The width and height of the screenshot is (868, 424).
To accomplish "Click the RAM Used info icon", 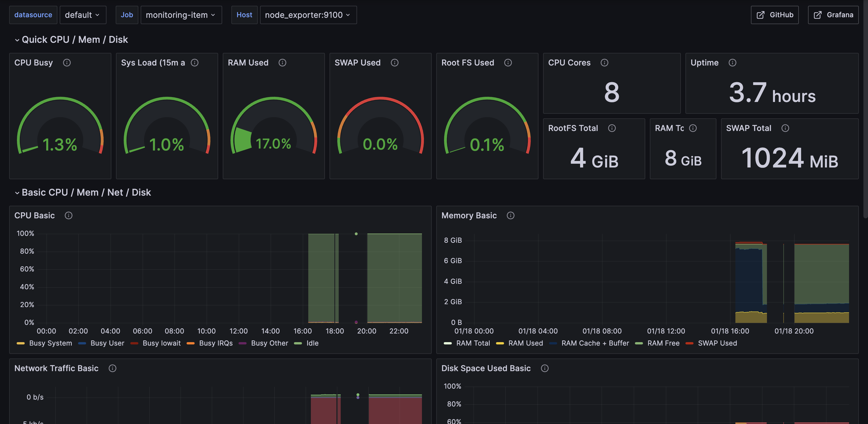I will tap(282, 63).
